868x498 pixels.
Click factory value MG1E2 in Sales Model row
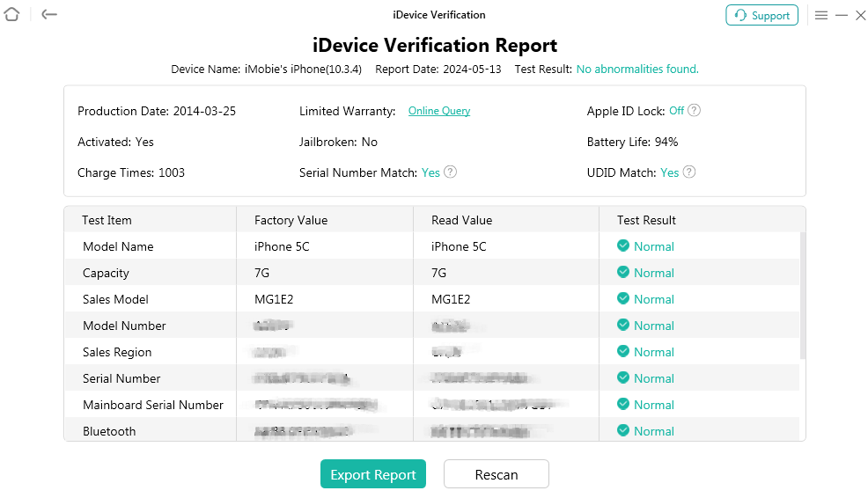(x=274, y=299)
